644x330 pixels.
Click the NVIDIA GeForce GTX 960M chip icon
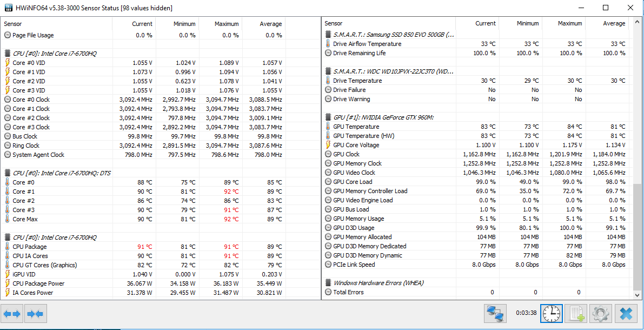(x=328, y=117)
